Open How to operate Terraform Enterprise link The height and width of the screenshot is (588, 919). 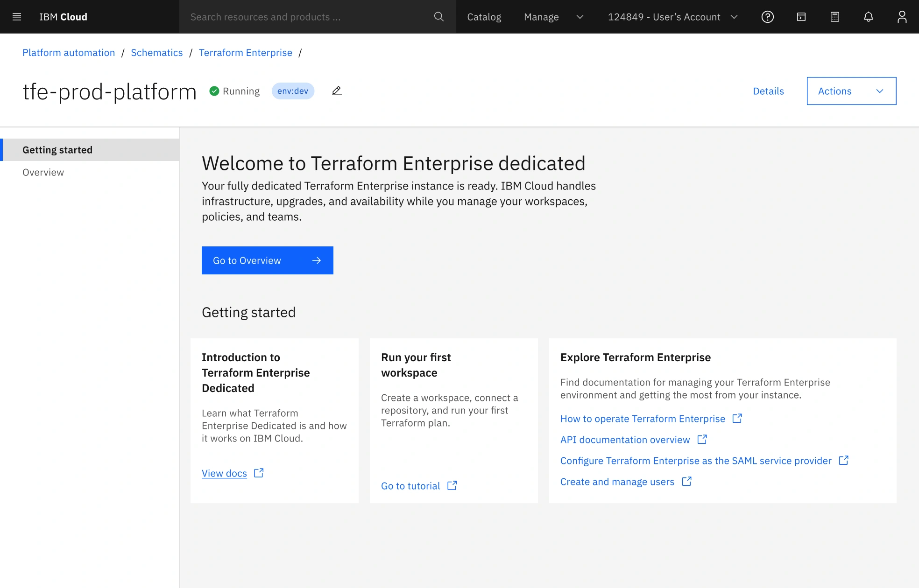pos(643,419)
